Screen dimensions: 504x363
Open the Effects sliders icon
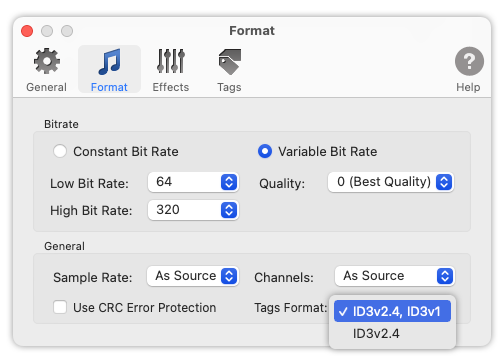171,61
